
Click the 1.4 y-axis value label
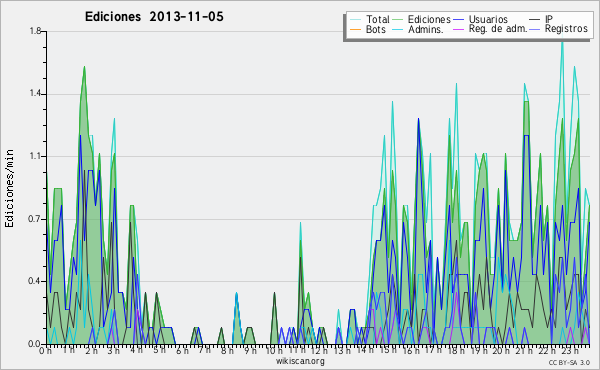coord(35,94)
